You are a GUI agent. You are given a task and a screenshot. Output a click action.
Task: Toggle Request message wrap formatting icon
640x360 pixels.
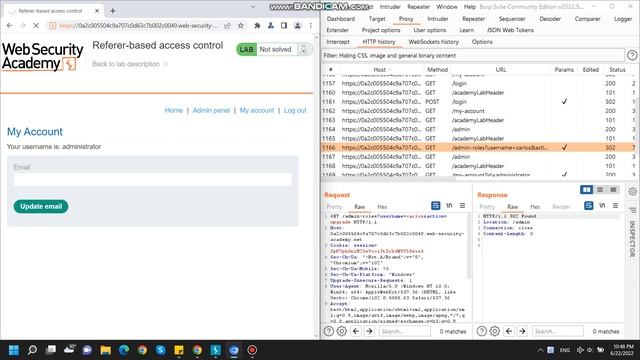pos(436,206)
